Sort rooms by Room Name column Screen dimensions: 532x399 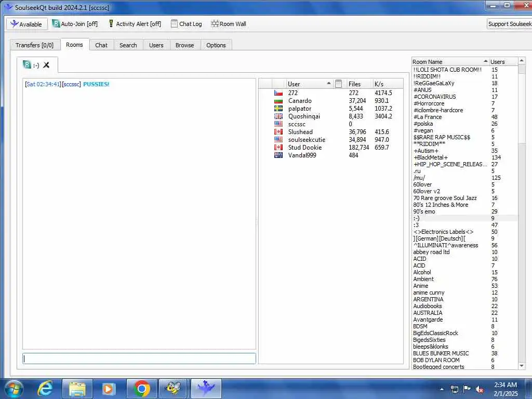[450, 62]
